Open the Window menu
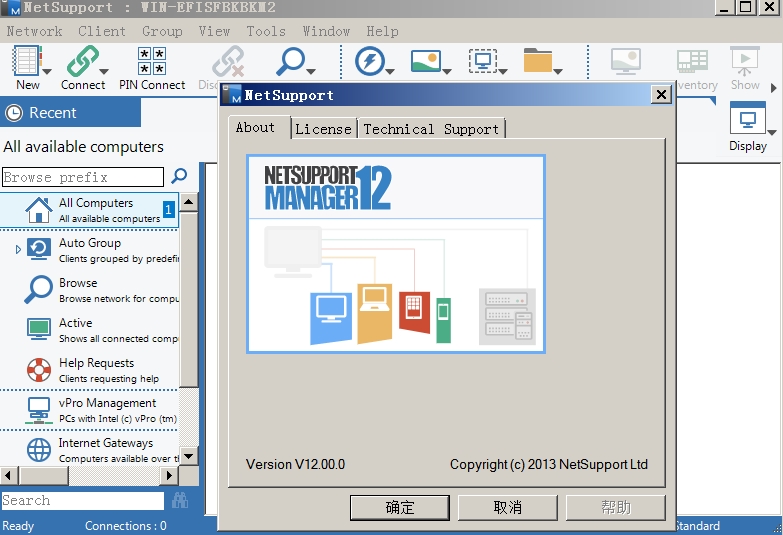 [326, 31]
